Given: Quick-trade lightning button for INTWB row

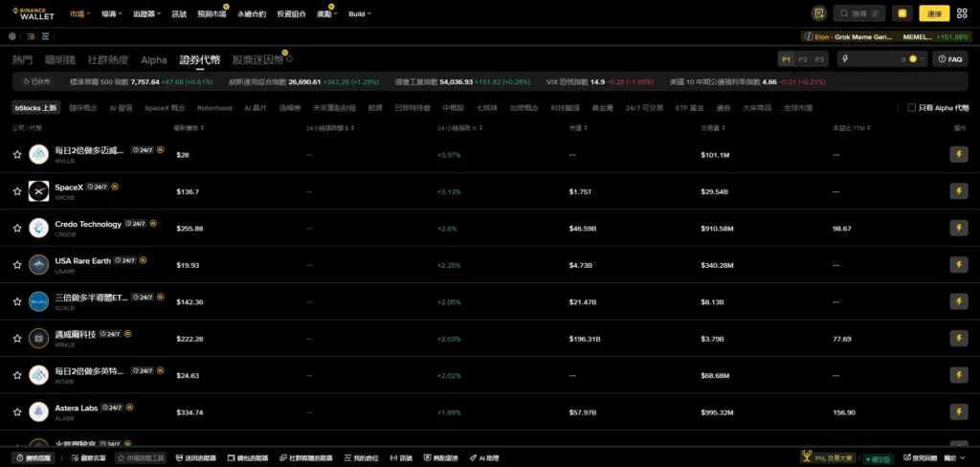Looking at the screenshot, I should click(x=959, y=375).
